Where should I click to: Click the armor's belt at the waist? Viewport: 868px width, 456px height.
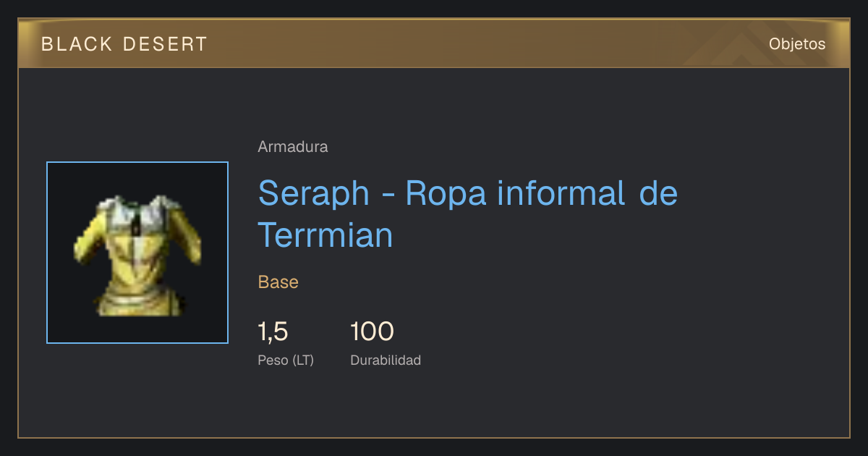(x=137, y=295)
